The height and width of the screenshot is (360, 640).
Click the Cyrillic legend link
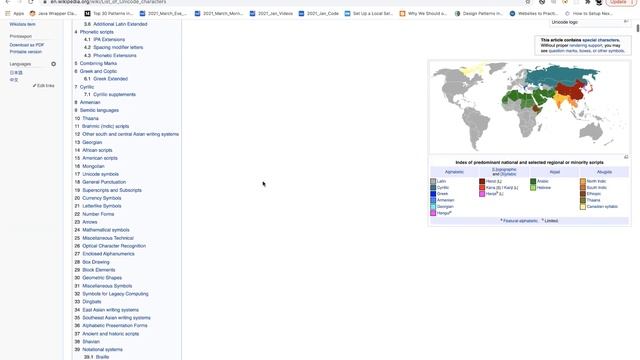point(443,188)
